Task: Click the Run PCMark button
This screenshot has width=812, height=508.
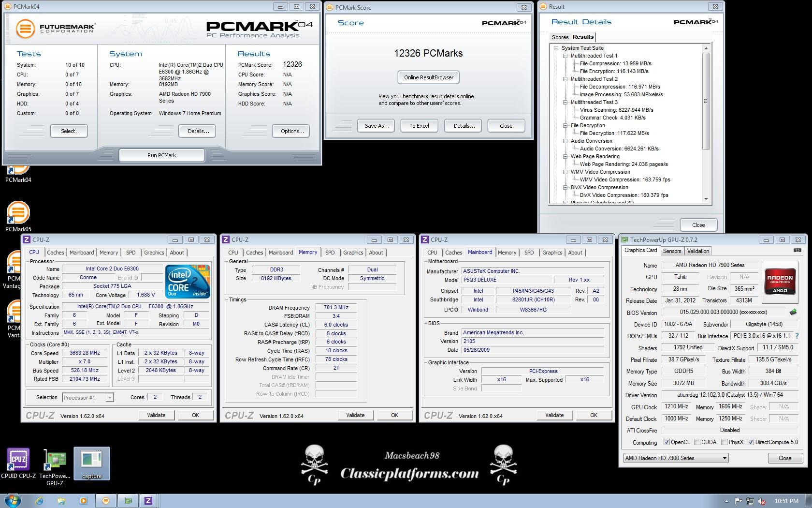Action: pos(161,155)
